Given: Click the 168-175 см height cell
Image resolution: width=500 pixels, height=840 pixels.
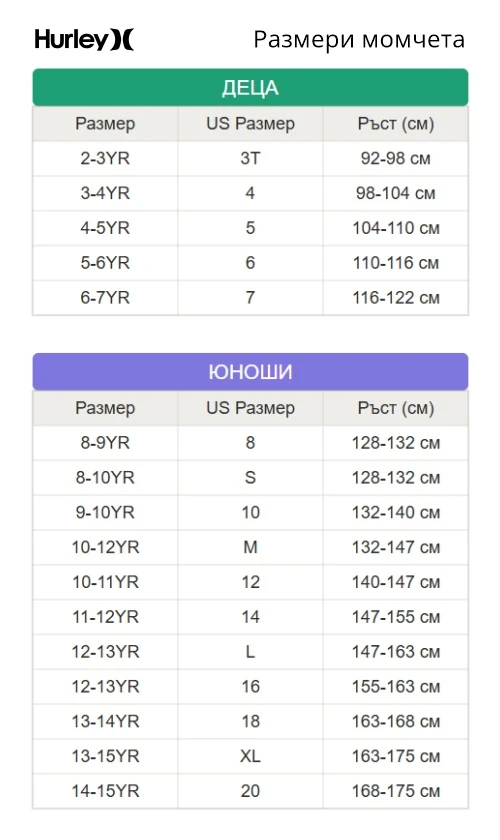Looking at the screenshot, I should coord(395,791).
